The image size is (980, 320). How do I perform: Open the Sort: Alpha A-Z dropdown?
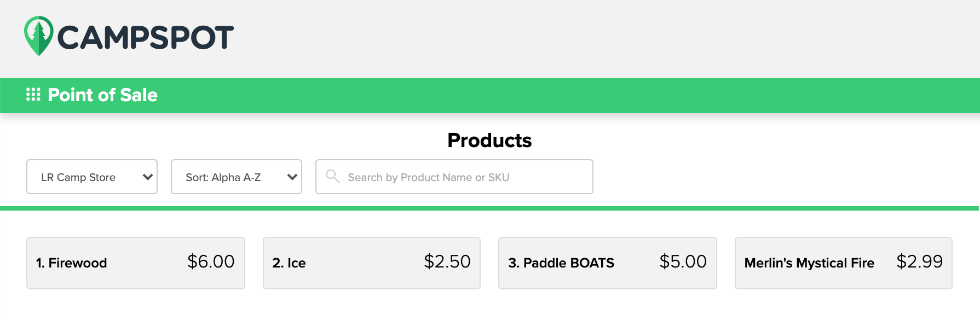coord(236,177)
